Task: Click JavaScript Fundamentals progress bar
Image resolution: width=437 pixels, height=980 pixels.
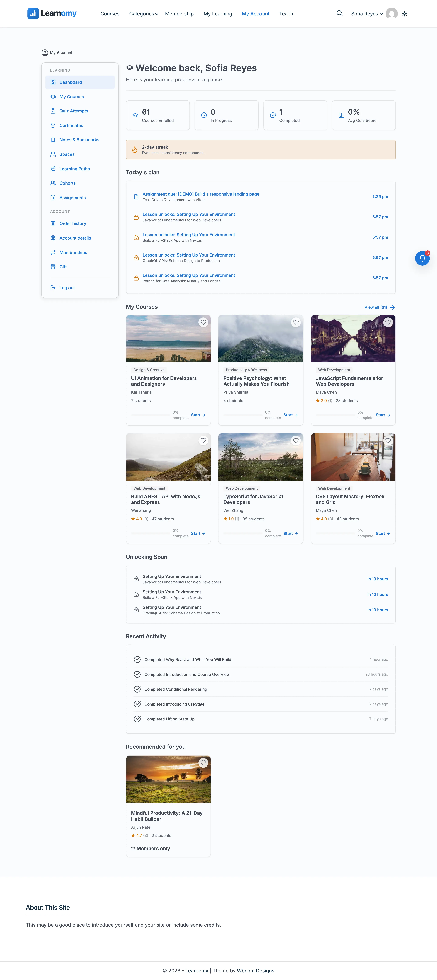Action: click(x=335, y=415)
